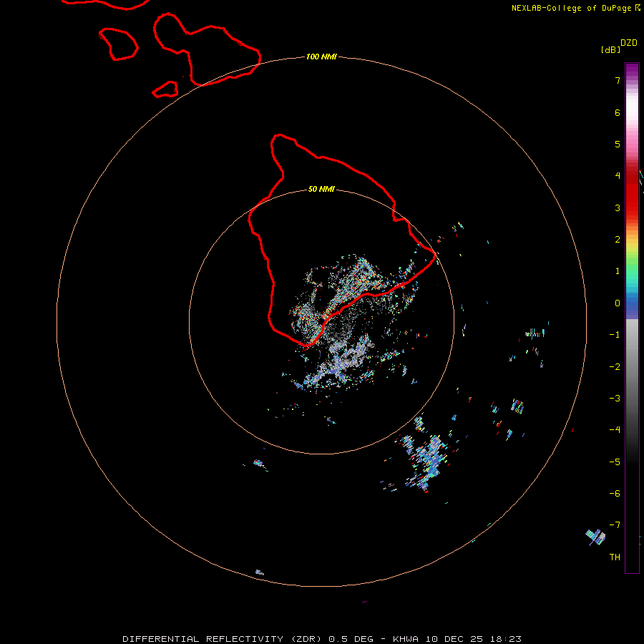
Task: Click the 18:23 timestamp in the caption
Action: 506,639
